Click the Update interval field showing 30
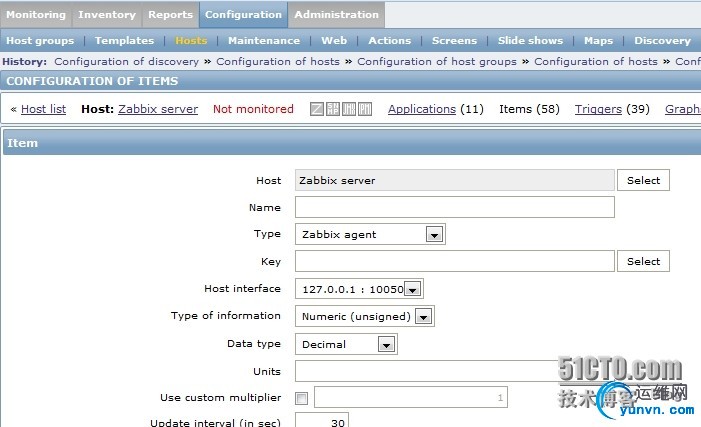Viewport: 701px width, 427px height. [322, 420]
